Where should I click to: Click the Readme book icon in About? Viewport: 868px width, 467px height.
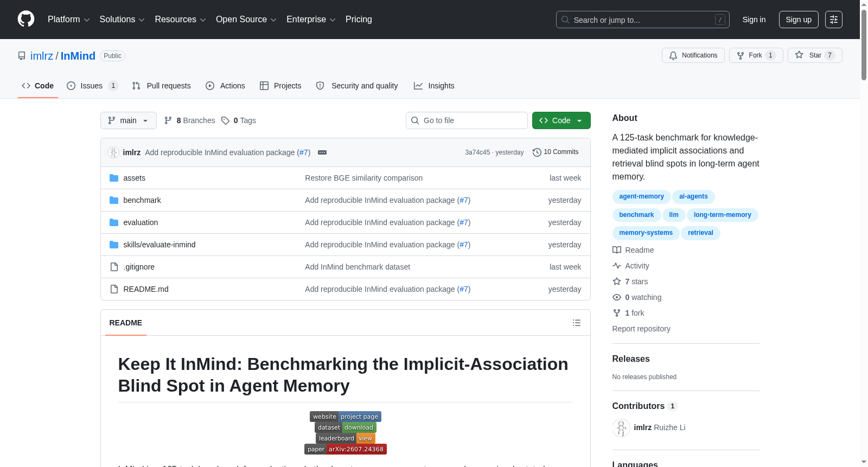click(x=617, y=250)
